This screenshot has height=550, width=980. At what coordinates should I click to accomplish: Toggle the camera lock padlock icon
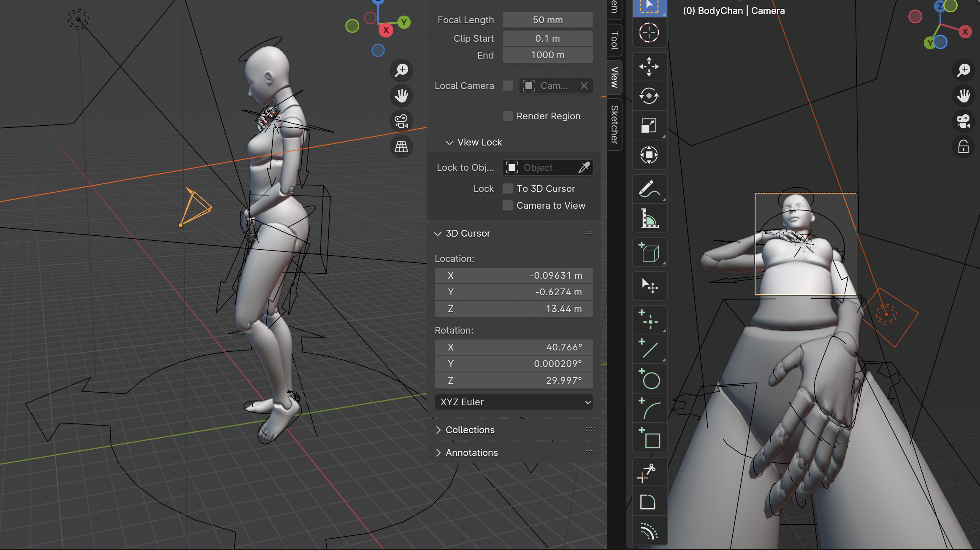(x=964, y=147)
